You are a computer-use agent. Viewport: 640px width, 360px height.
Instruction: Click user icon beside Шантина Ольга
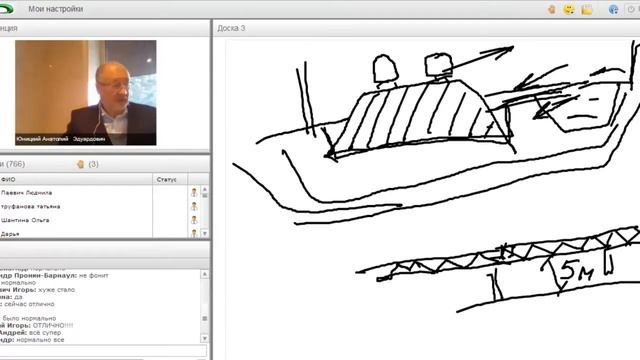click(x=194, y=220)
